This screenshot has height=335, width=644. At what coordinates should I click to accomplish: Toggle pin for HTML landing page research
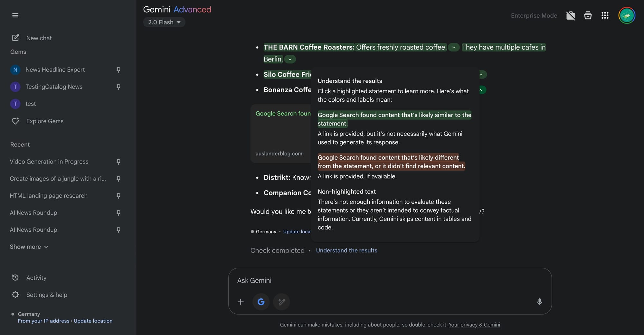click(x=118, y=196)
